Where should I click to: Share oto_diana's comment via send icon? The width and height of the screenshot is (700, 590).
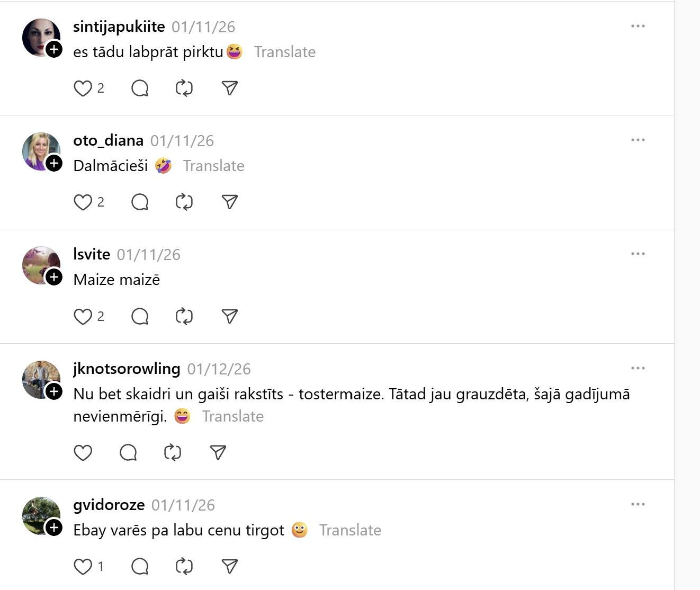[x=229, y=202]
